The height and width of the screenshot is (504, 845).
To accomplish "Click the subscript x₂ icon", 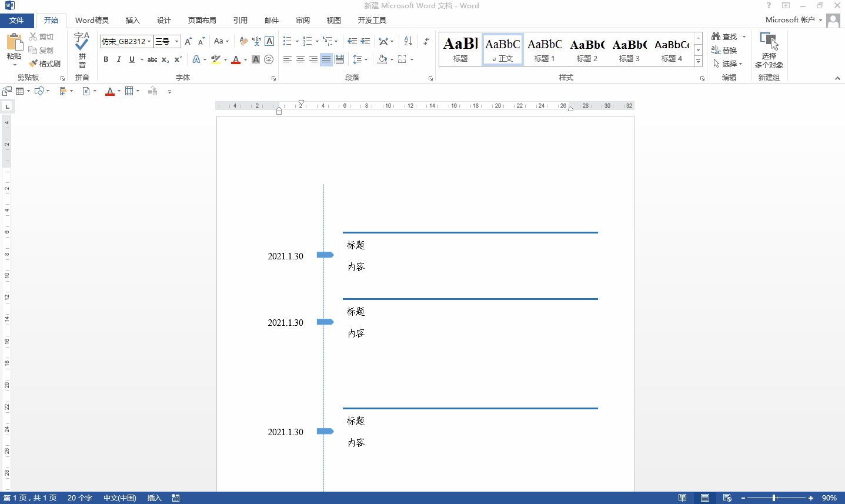I will pos(165,59).
